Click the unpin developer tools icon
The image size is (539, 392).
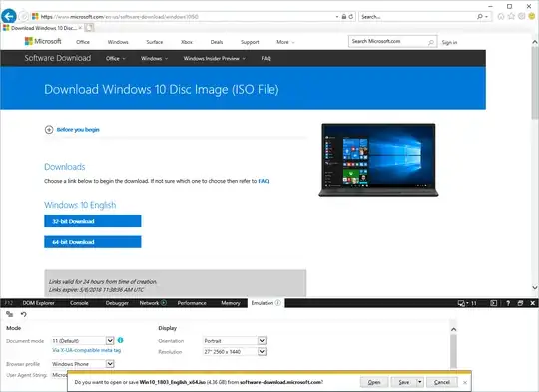click(x=520, y=303)
